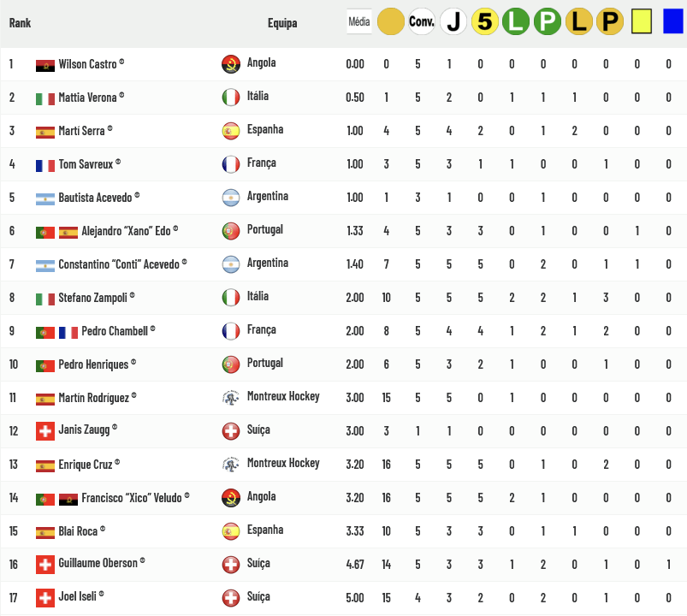Sort by the Conv. column icon

[422, 22]
